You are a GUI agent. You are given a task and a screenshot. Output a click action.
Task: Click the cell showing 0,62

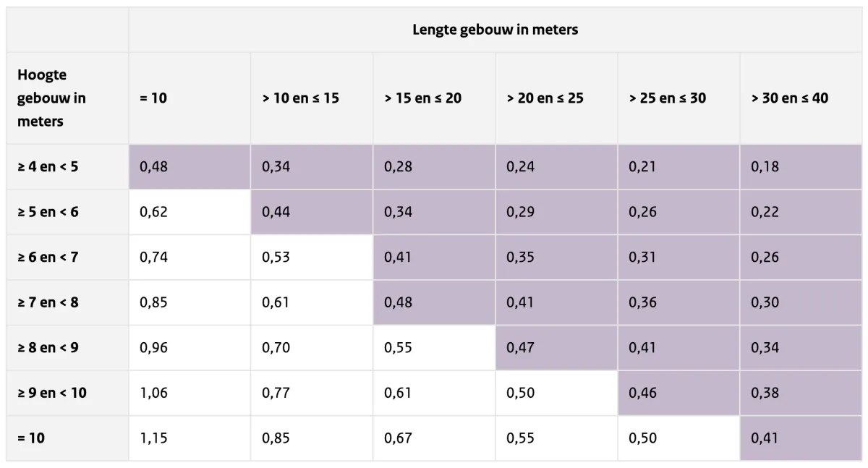[153, 212]
